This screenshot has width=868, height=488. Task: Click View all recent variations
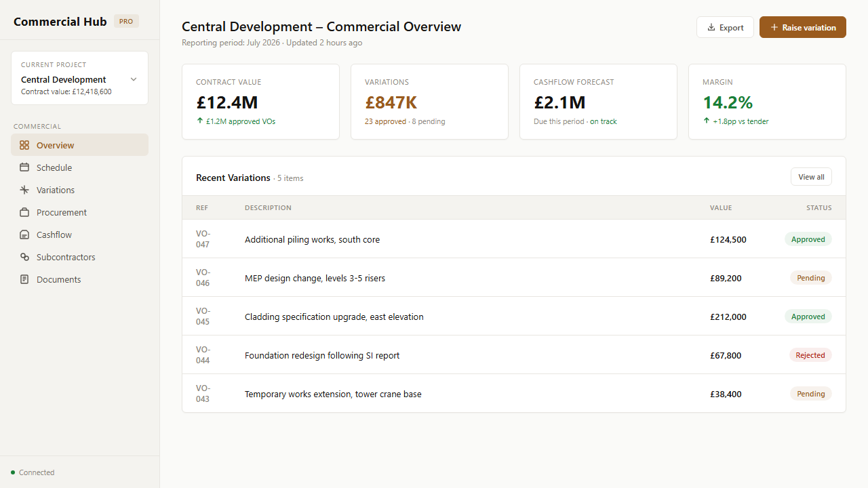click(x=811, y=177)
